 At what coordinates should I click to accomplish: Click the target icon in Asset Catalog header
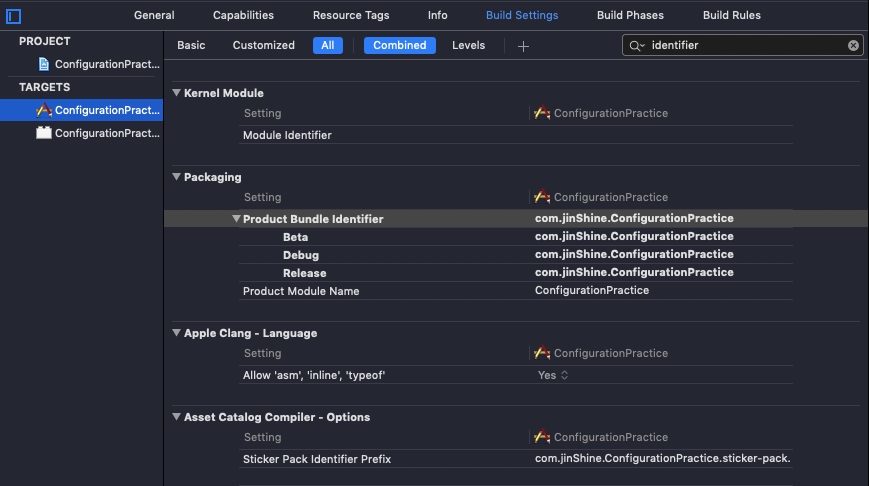pos(542,437)
